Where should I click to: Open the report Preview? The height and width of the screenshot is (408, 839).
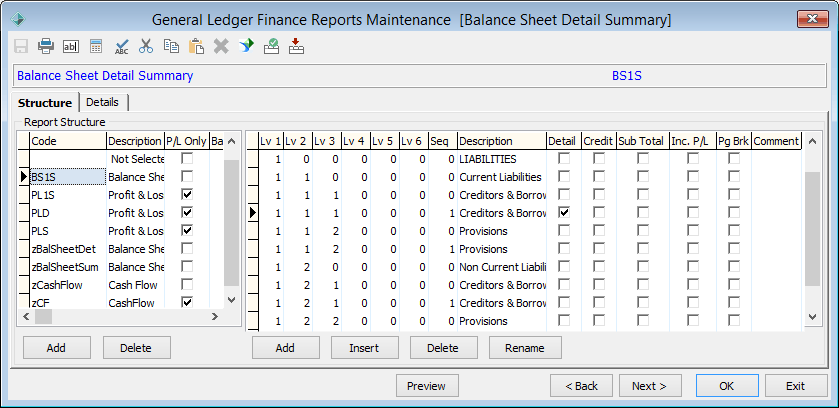coord(426,386)
